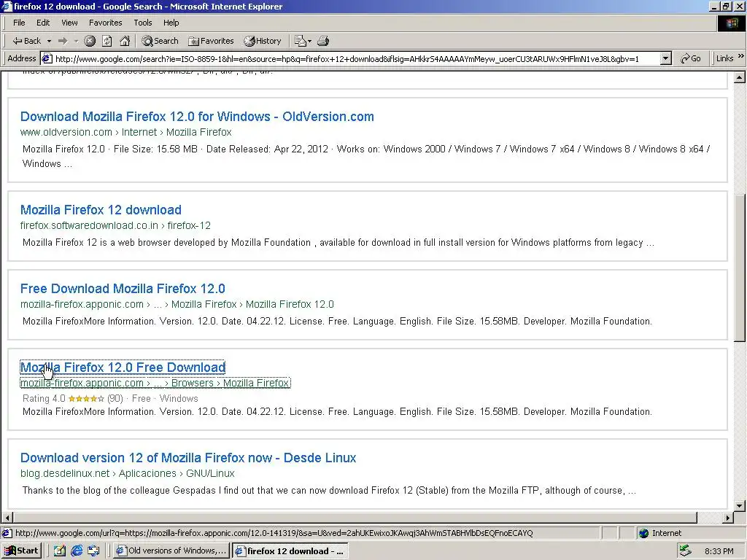
Task: Open the 'Download Mozilla Firefox 12.0 for Windows - OldVersion.com' link
Action: (x=197, y=117)
